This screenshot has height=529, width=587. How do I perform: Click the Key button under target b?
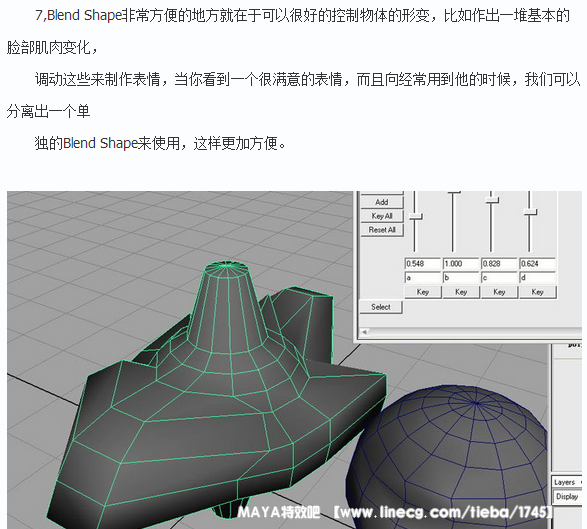tap(461, 292)
